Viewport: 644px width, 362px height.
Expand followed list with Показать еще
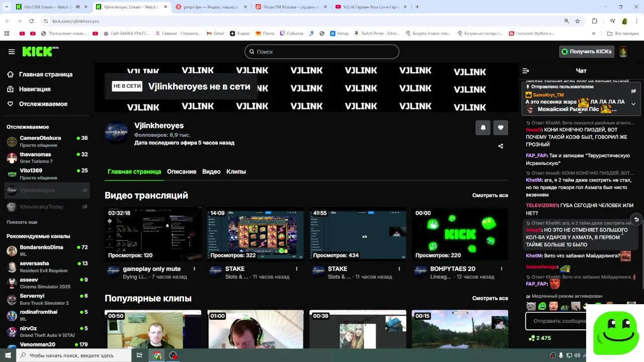pyautogui.click(x=22, y=222)
